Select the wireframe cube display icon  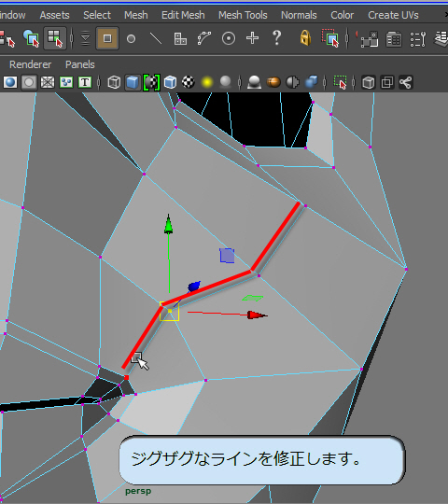click(114, 83)
